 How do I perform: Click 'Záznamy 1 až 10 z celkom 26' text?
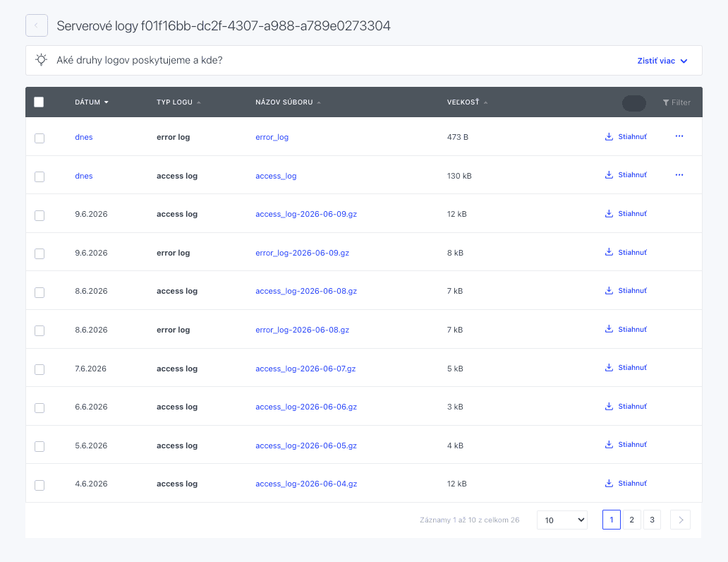pos(469,520)
